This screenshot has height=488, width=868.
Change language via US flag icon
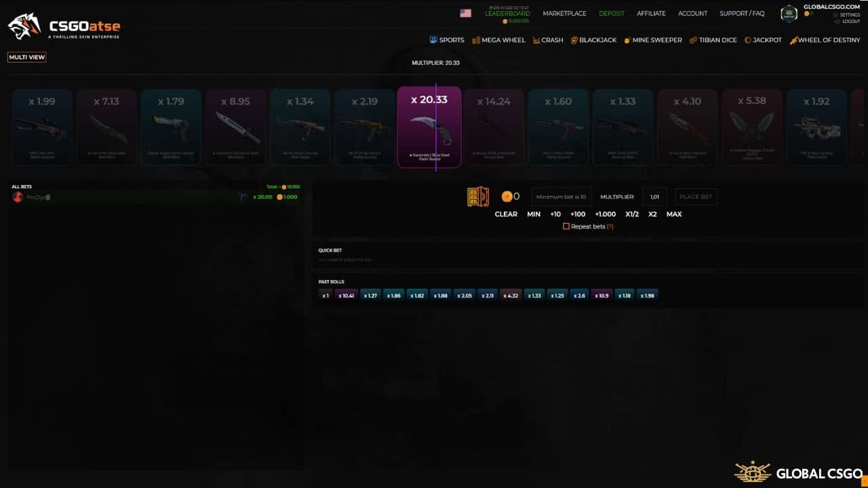[465, 13]
